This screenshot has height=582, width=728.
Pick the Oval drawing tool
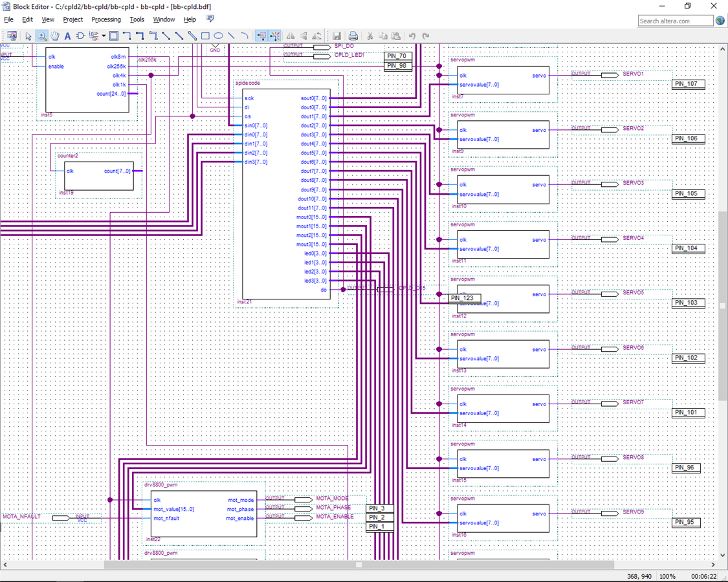(x=219, y=36)
